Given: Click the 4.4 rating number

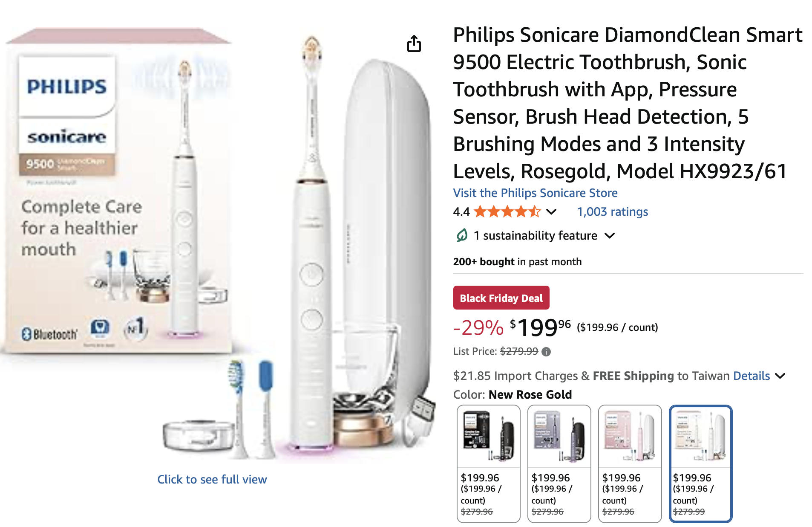Looking at the screenshot, I should click(461, 211).
